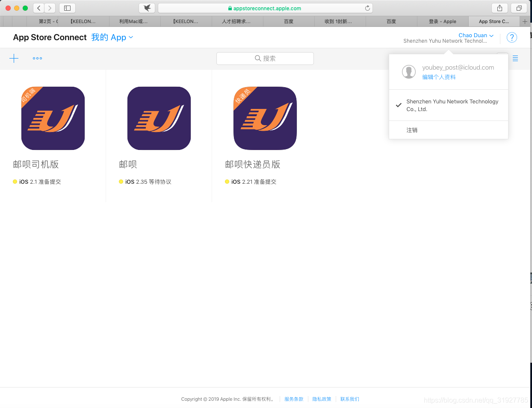Switch to the 人才招聘求 tab
Viewport: 532px width, 408px height.
236,21
